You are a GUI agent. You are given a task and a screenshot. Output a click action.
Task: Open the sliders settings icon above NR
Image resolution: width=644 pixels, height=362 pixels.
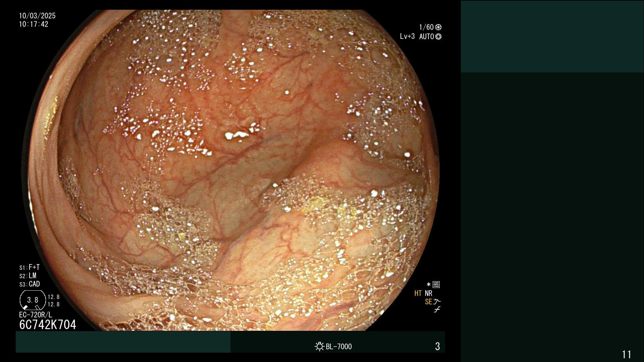tap(436, 285)
